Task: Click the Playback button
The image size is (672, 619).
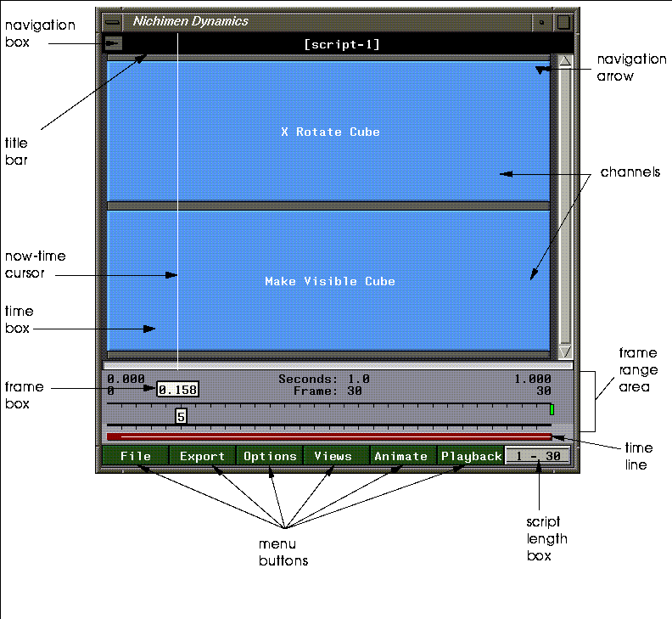Action: pos(471,456)
